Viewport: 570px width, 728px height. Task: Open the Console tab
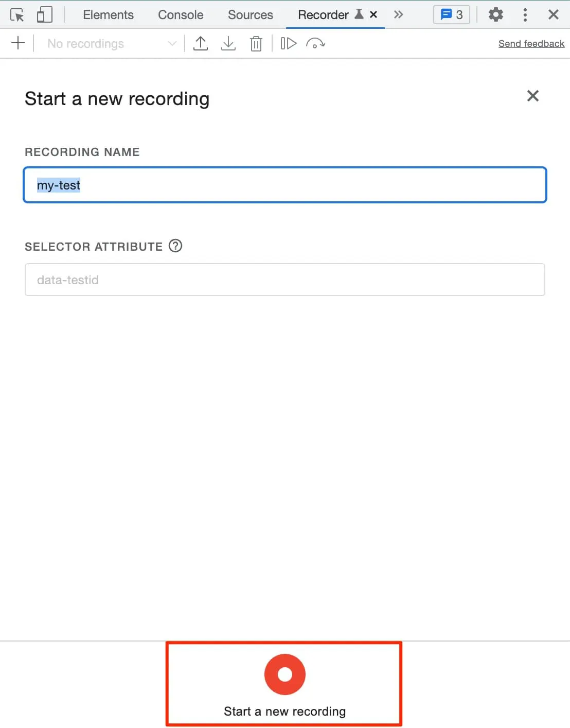tap(181, 15)
